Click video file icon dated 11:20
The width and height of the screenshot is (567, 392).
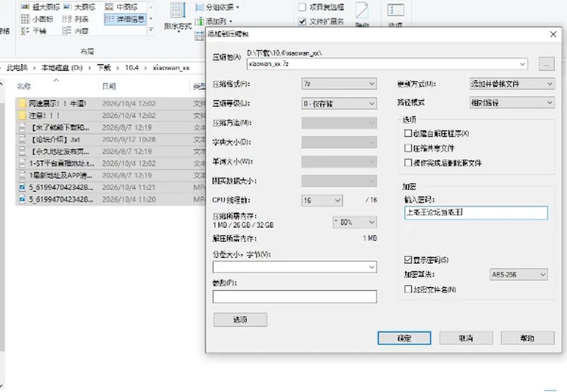coord(22,199)
